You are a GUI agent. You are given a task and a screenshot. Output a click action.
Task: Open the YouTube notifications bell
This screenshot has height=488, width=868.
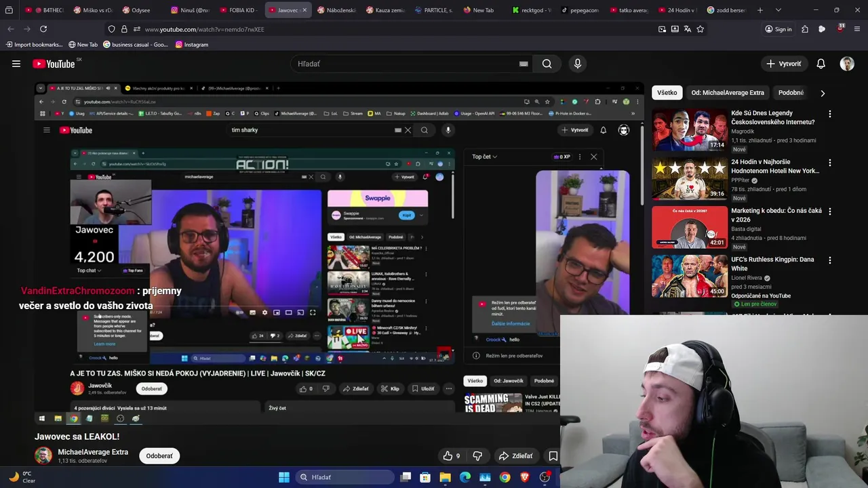click(x=821, y=64)
